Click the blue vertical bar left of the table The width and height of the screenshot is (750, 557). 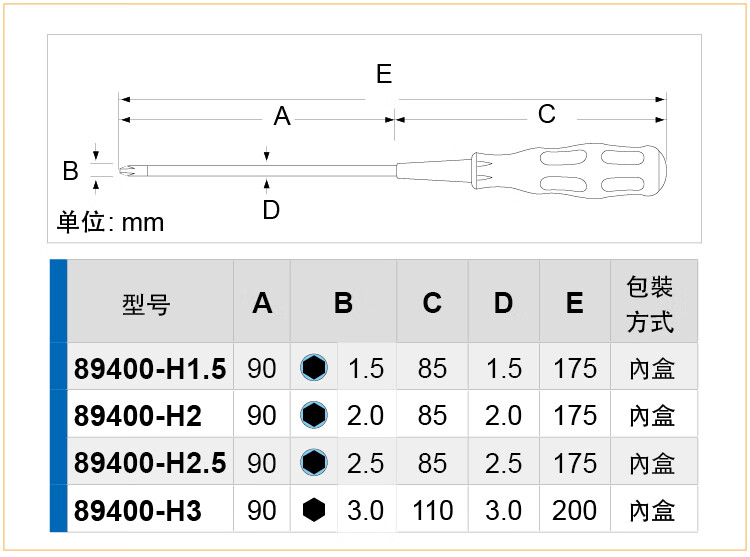click(x=58, y=396)
